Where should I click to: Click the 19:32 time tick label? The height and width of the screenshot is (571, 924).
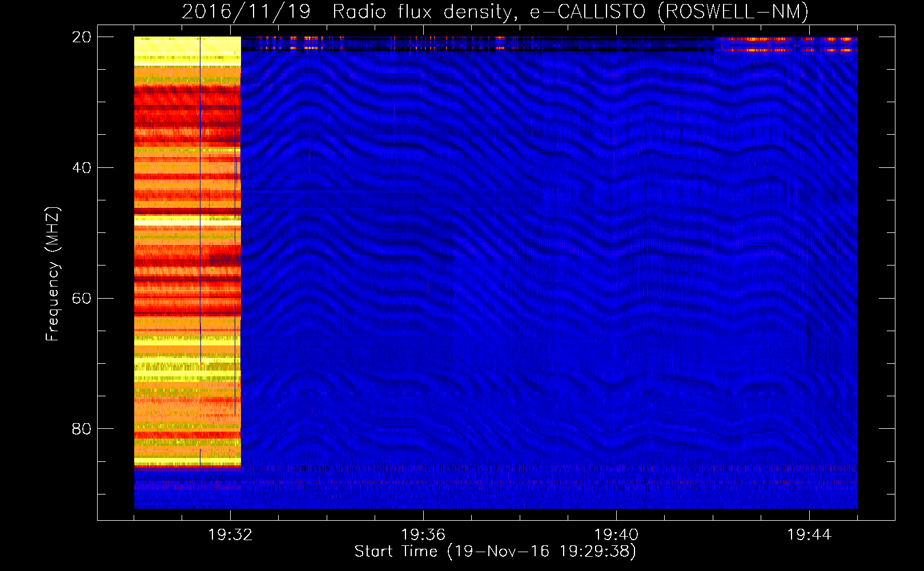point(230,535)
